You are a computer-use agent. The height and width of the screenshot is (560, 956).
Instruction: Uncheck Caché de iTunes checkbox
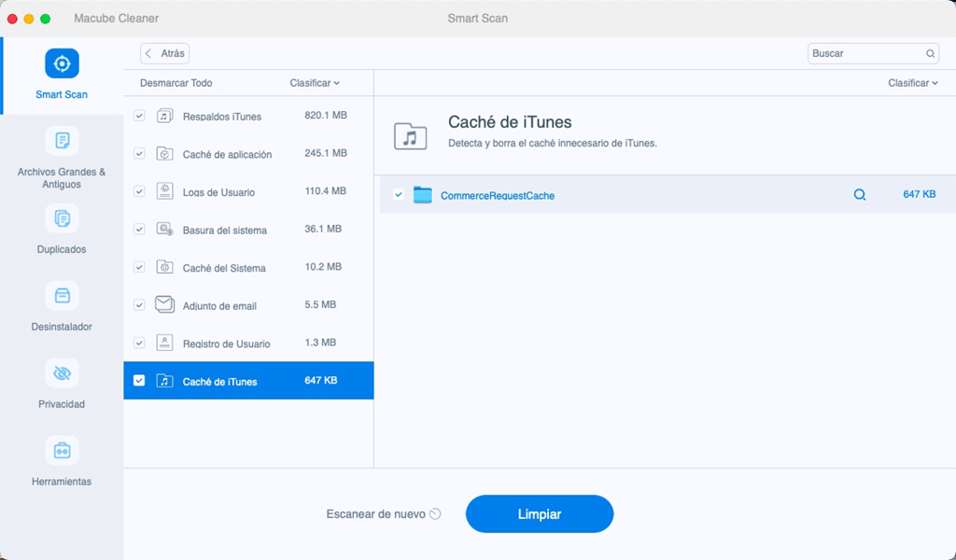(140, 380)
